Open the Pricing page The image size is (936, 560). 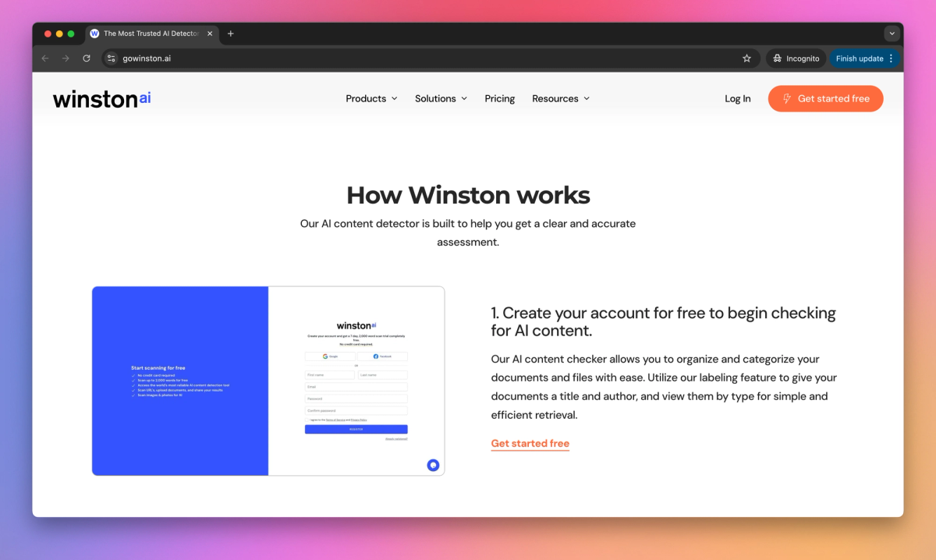point(500,98)
